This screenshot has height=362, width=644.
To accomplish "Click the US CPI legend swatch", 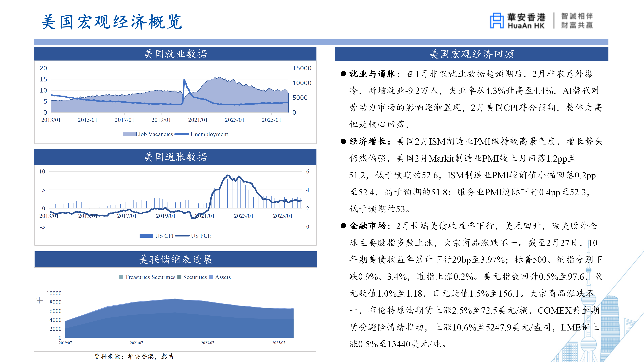I will point(146,236).
